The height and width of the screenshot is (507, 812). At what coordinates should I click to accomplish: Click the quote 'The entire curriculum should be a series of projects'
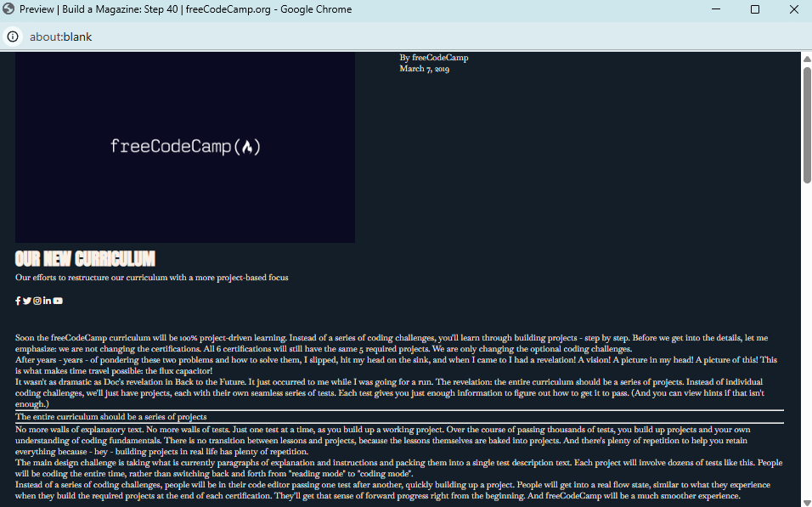(111, 417)
